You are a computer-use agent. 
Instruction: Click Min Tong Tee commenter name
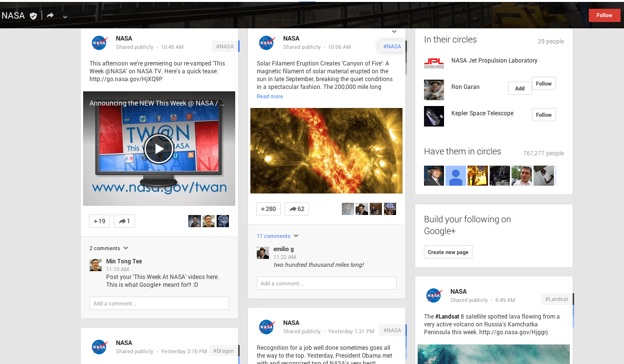124,261
